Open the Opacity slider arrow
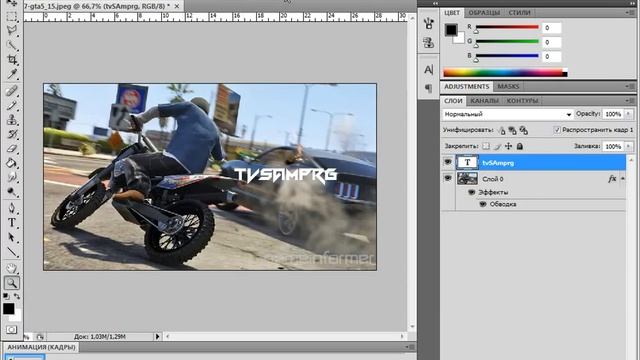Viewport: 640px width, 360px height. click(x=629, y=114)
